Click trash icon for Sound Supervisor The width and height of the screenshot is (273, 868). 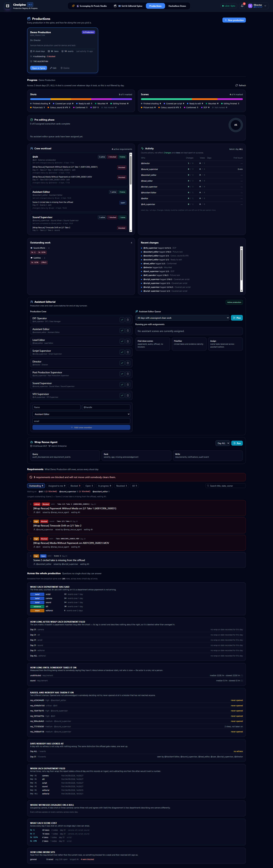(x=128, y=384)
